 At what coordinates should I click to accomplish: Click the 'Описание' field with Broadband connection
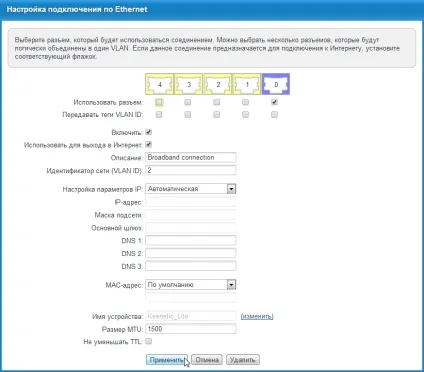(x=191, y=157)
